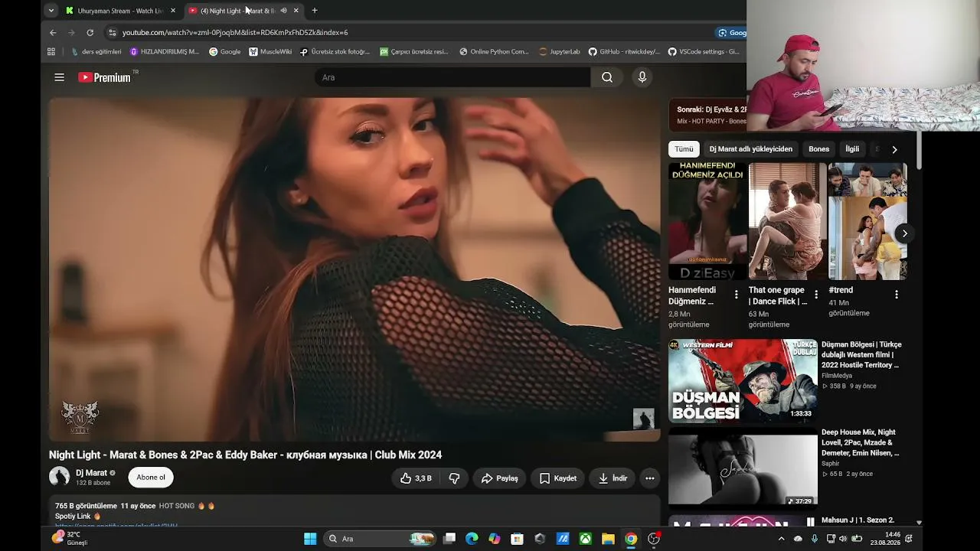Select the Tümü filter chip
This screenshot has width=980, height=551.
684,149
